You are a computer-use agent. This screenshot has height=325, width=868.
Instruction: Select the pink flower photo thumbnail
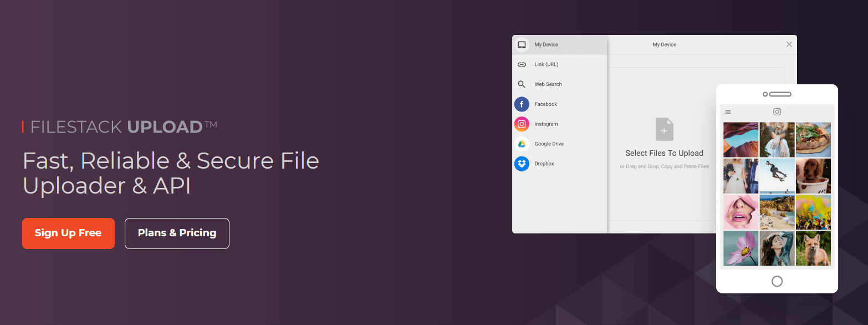[741, 248]
